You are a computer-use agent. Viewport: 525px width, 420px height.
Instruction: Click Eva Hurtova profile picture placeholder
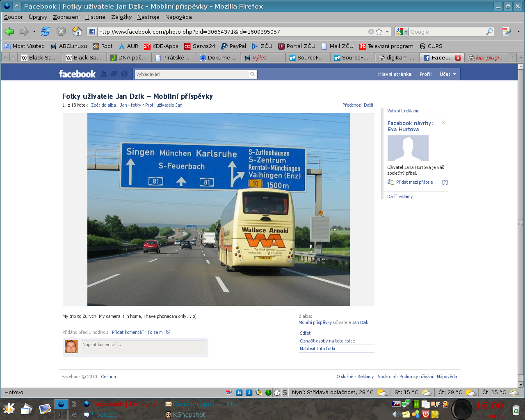point(408,148)
